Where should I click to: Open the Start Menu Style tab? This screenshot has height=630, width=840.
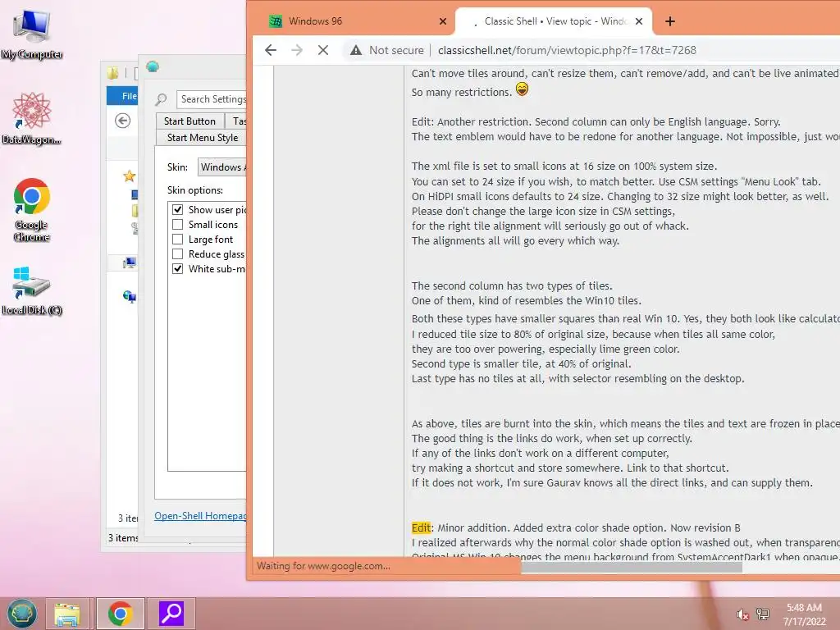pos(202,138)
